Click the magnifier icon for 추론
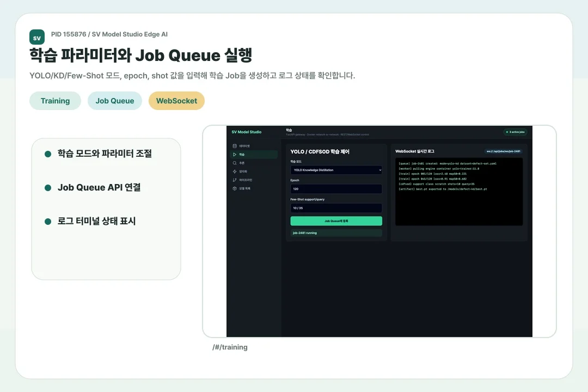The height and width of the screenshot is (392, 588). coord(235,163)
